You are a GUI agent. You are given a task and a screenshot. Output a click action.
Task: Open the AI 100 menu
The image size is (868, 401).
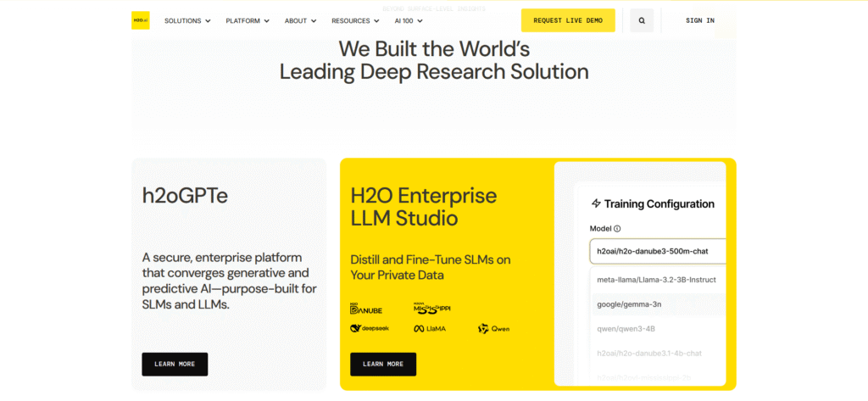[x=409, y=20]
